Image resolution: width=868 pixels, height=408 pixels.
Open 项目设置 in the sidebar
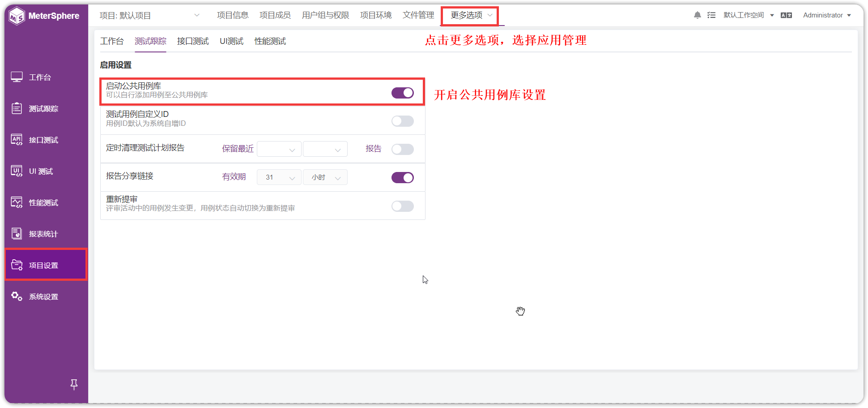tap(46, 265)
